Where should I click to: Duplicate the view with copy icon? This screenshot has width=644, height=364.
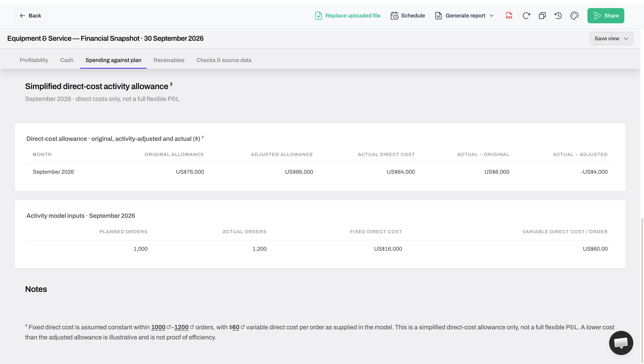542,15
